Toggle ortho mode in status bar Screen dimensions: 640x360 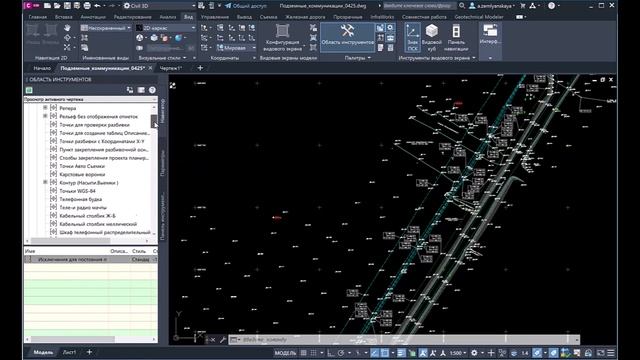point(330,353)
